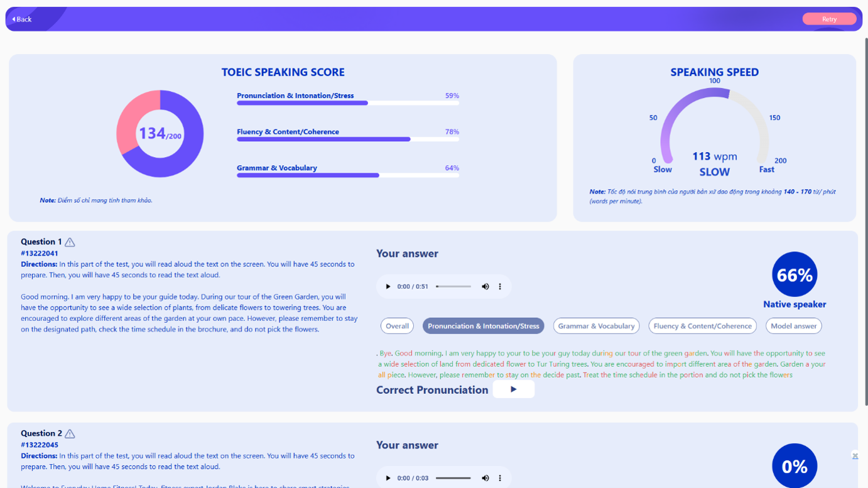Close the small floating X icon at right edge

pyautogui.click(x=855, y=455)
